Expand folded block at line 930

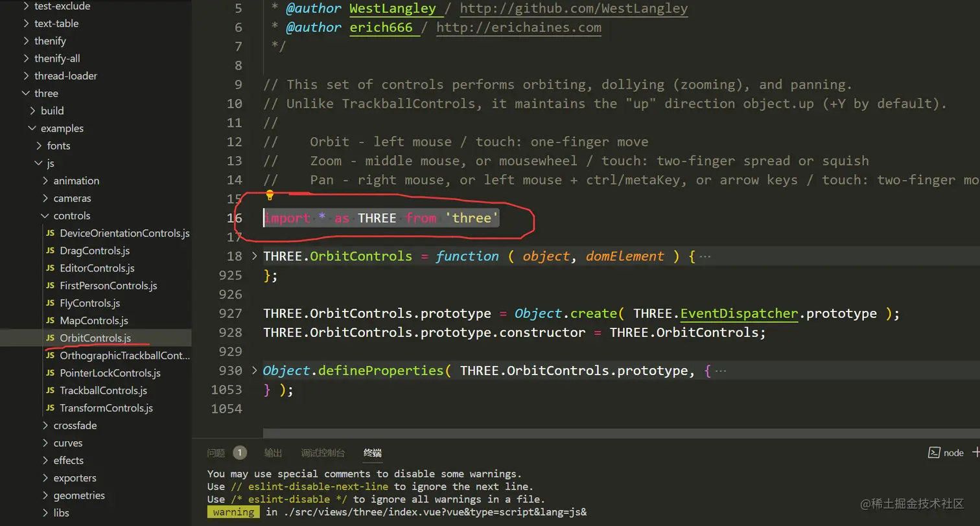254,371
